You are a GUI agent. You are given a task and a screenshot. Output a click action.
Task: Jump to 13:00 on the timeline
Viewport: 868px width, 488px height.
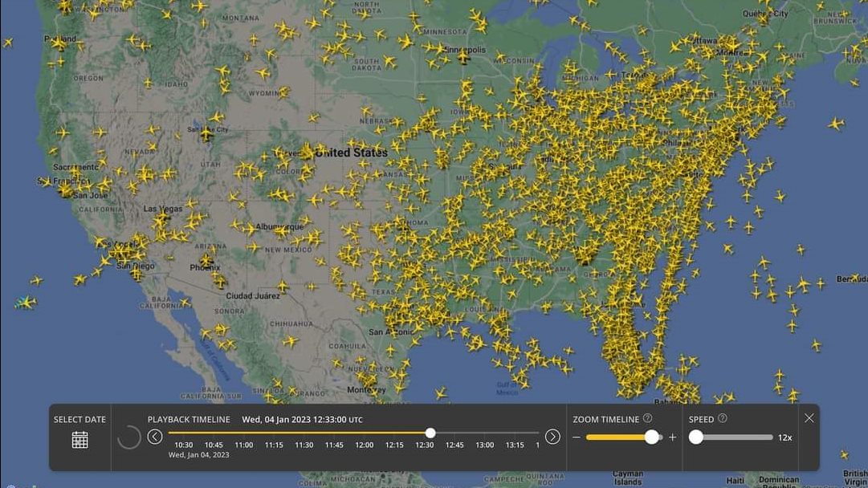pos(484,445)
